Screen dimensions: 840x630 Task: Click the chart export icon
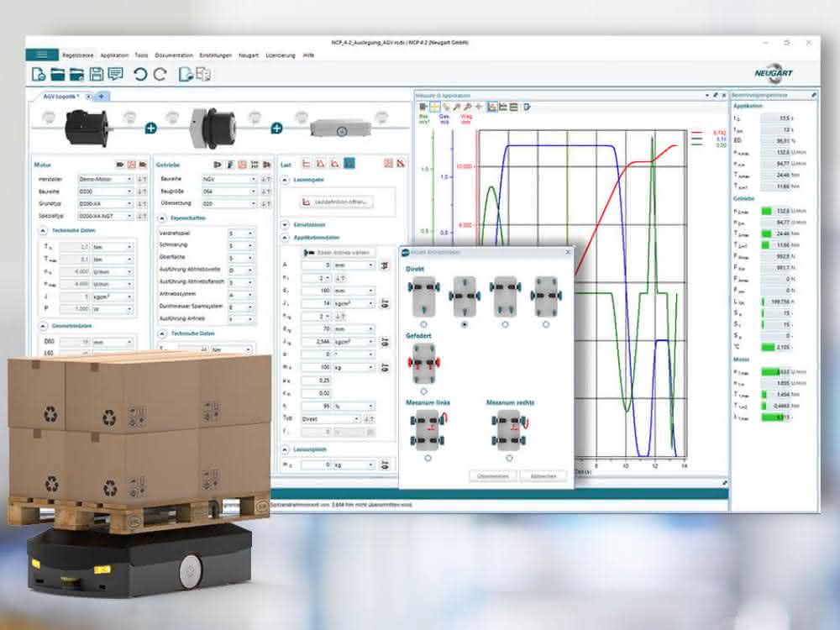pyautogui.click(x=527, y=108)
